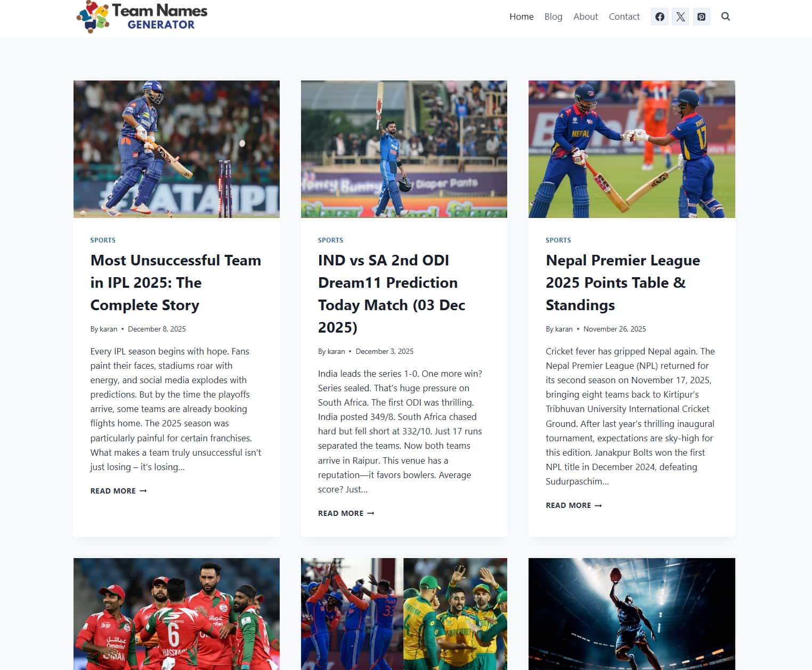
Task: Click Read More under the IPL 2025 story
Action: tap(118, 491)
